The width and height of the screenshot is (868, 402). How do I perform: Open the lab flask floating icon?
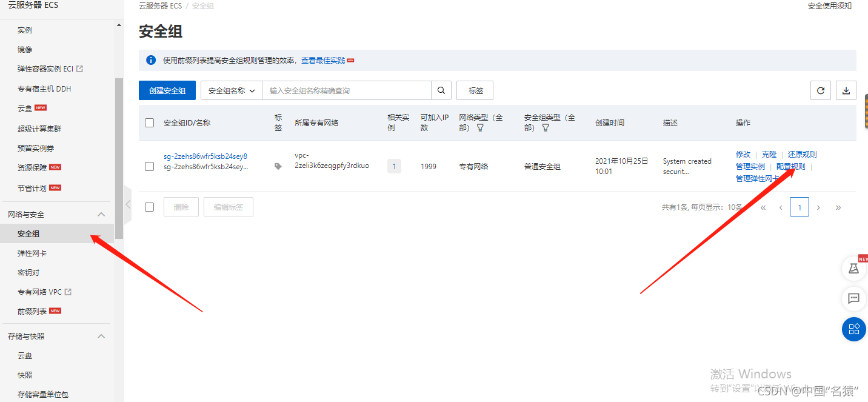pyautogui.click(x=854, y=268)
